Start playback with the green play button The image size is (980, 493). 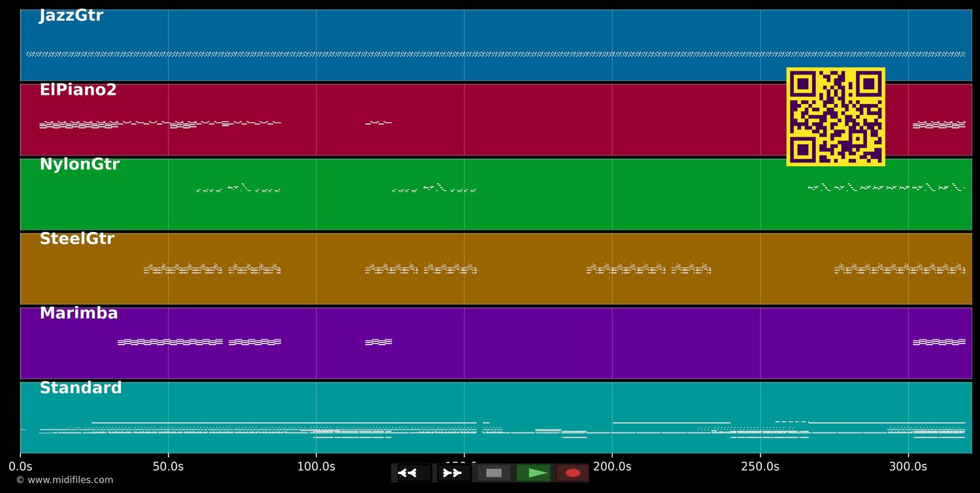coord(533,473)
